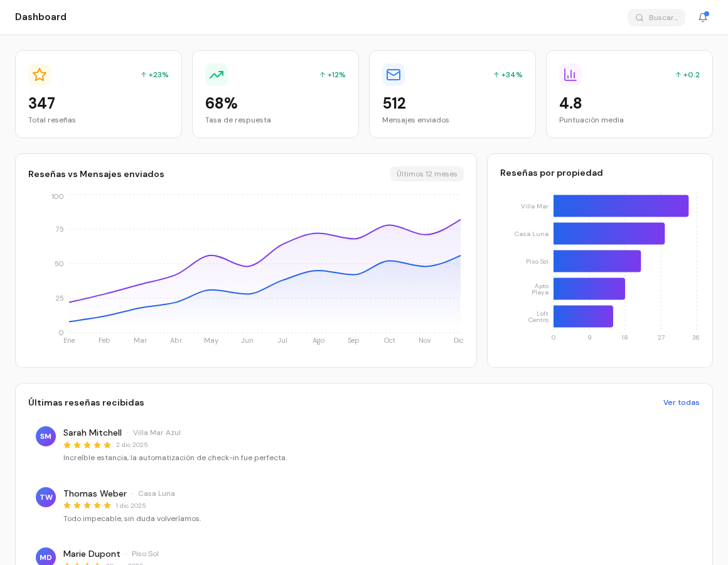The height and width of the screenshot is (565, 728).
Task: Click the Villa Mar Azul property label
Action: point(157,433)
